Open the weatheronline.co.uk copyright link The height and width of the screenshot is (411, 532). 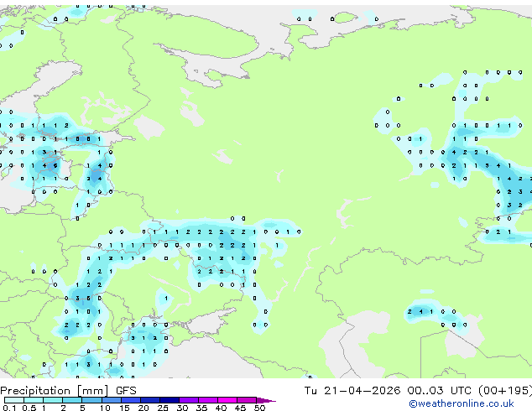462,403
